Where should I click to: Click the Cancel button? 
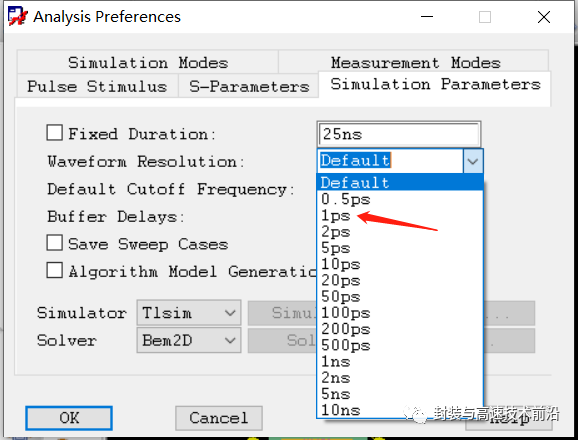[x=219, y=418]
